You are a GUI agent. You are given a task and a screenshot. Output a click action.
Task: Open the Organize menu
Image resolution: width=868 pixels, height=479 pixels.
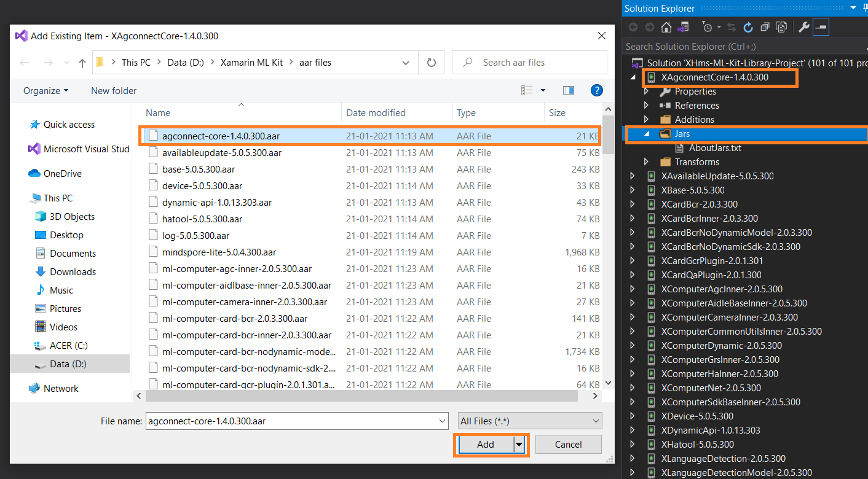click(x=45, y=90)
